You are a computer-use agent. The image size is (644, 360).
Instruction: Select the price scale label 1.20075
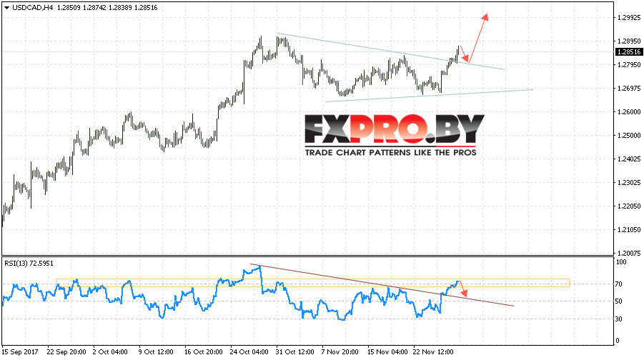(629, 254)
